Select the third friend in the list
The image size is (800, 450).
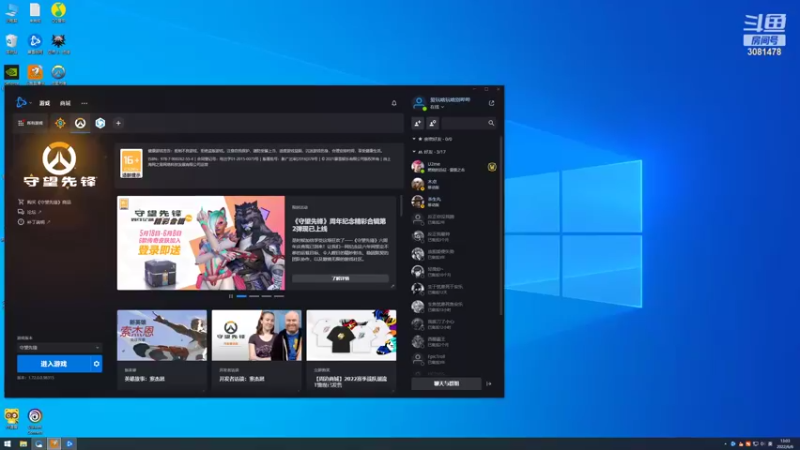(454, 202)
